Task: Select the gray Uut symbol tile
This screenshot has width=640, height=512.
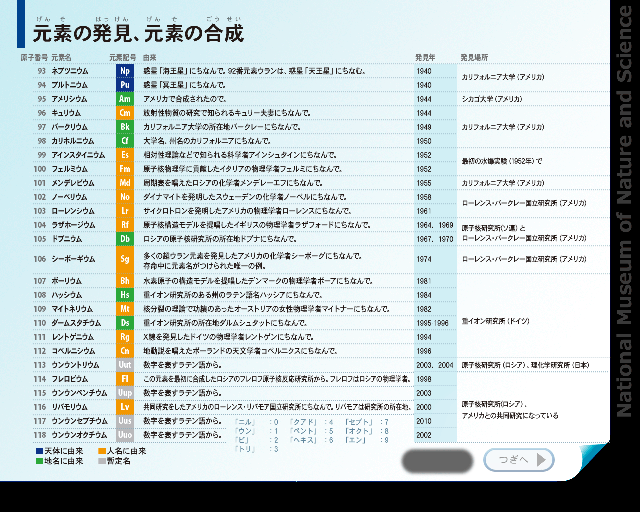Action: point(125,365)
